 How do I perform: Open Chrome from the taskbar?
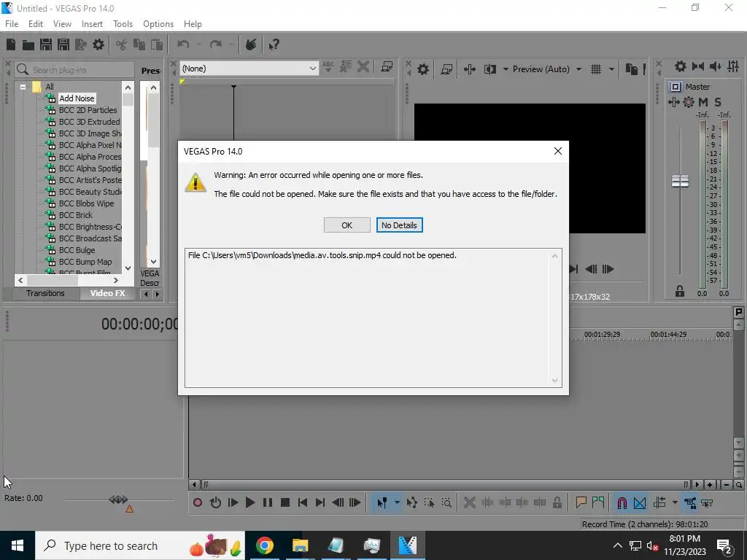pos(264,545)
